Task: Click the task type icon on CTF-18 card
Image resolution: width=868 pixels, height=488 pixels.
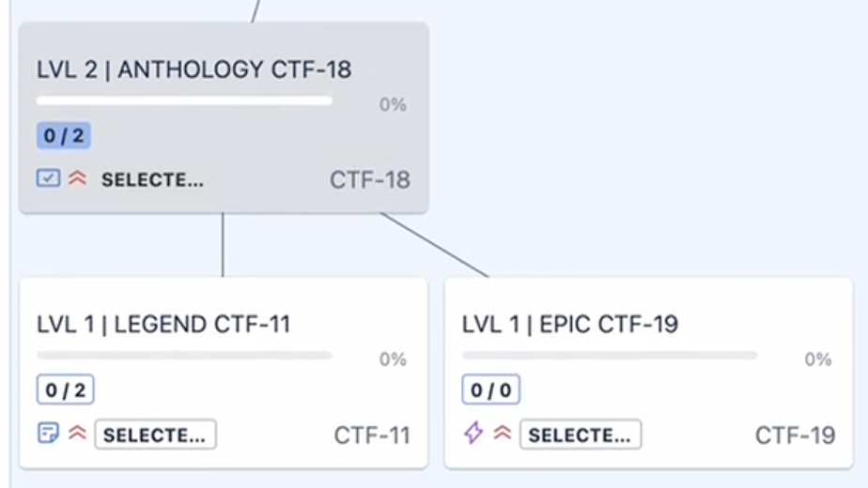Action: pyautogui.click(x=48, y=178)
